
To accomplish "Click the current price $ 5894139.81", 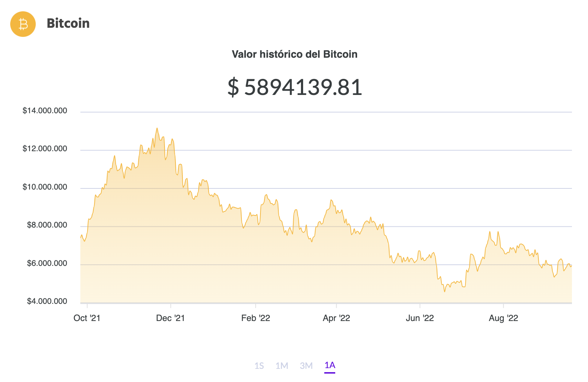I will tap(294, 88).
